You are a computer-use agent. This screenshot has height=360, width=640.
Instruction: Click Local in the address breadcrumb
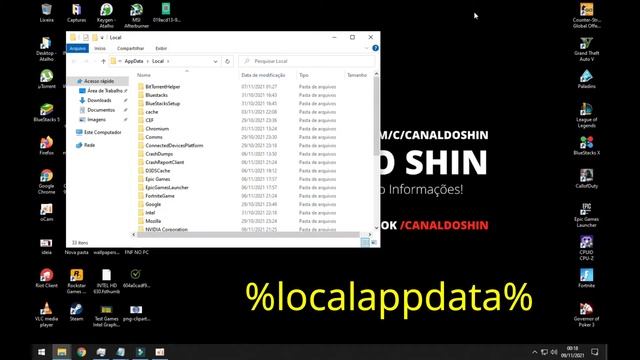[x=158, y=61]
